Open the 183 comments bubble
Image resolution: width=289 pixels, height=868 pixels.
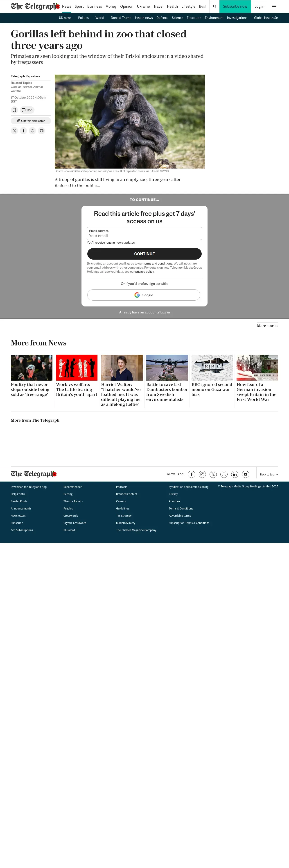[27, 110]
